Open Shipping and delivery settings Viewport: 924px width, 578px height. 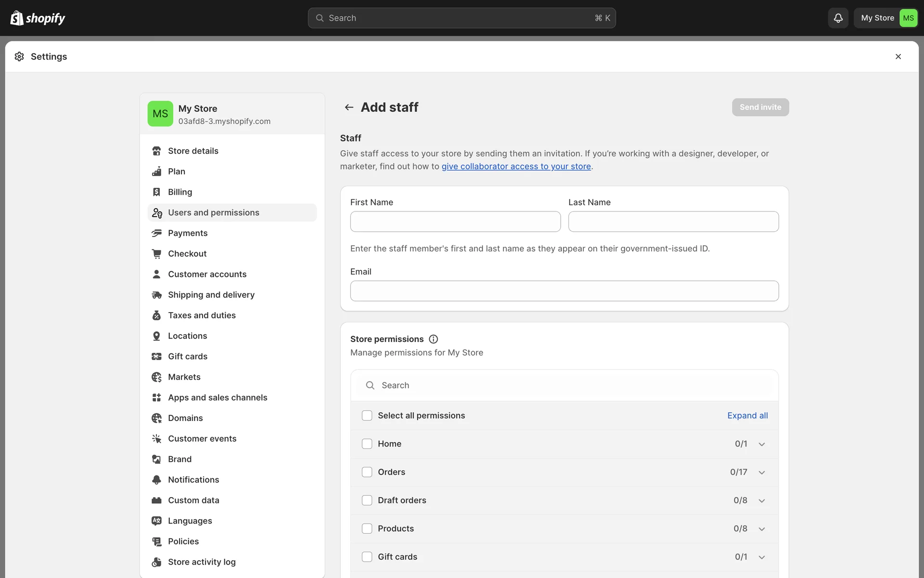tap(211, 295)
